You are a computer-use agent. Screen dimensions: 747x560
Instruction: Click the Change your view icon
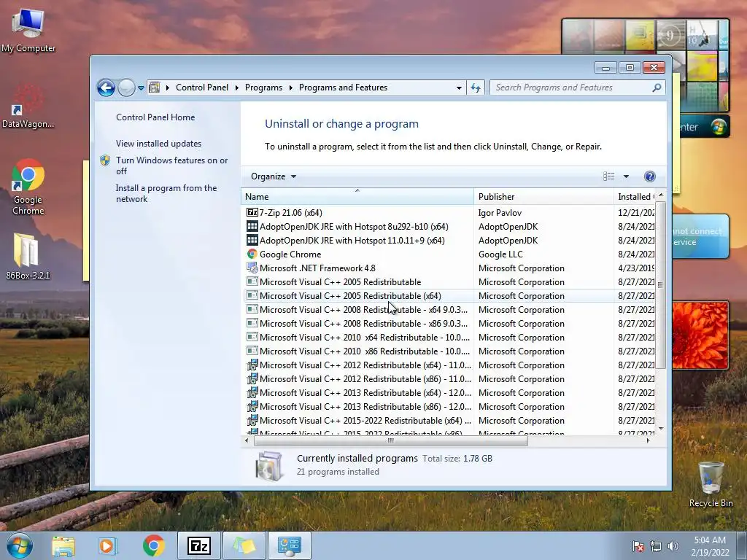point(609,176)
